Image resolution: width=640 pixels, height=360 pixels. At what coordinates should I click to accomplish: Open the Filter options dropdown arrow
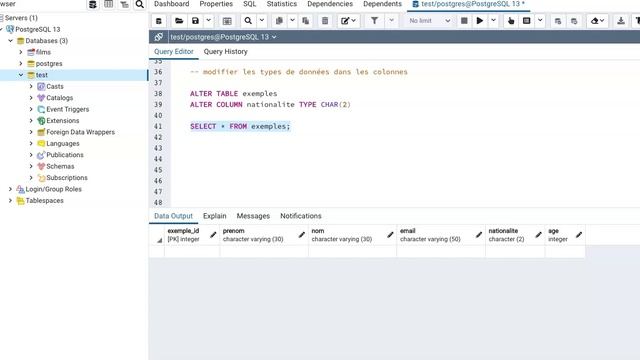391,21
